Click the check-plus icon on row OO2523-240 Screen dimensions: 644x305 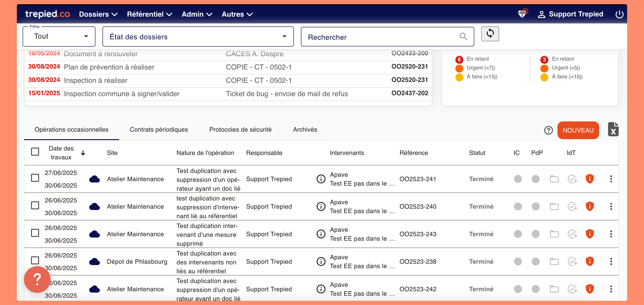point(572,206)
